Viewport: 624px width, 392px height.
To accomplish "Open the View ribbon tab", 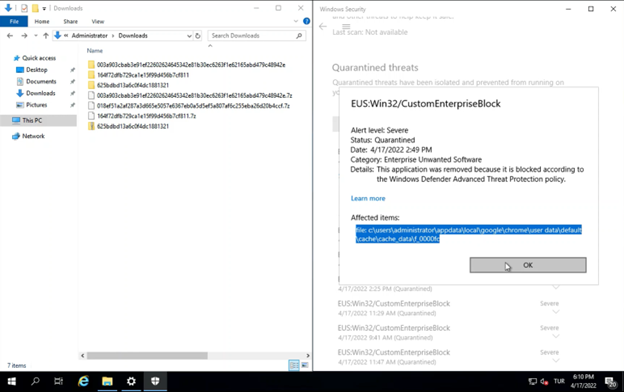I will coord(98,21).
